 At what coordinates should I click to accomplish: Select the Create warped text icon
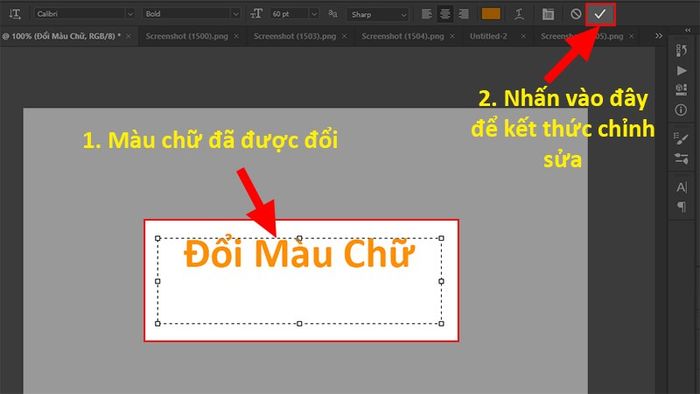519,14
